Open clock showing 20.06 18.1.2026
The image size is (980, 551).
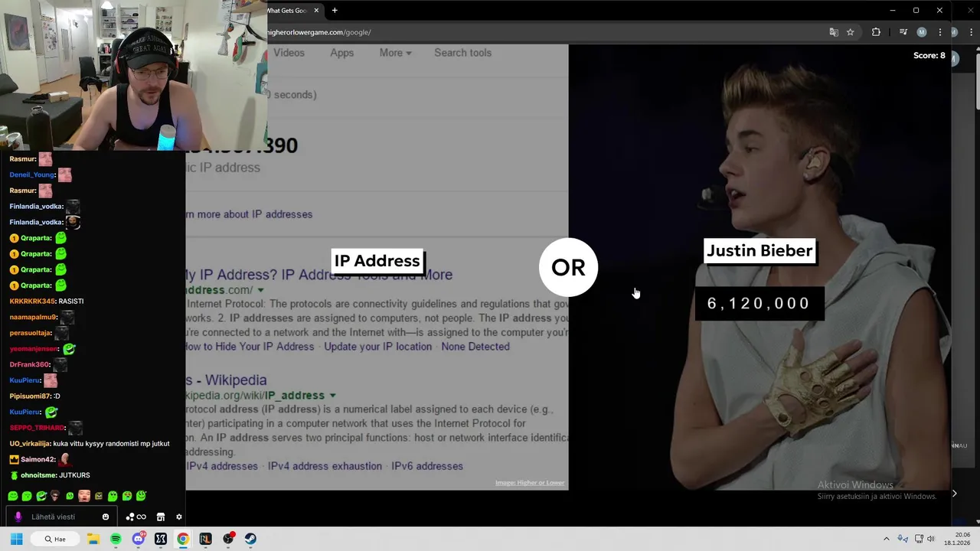(x=958, y=539)
